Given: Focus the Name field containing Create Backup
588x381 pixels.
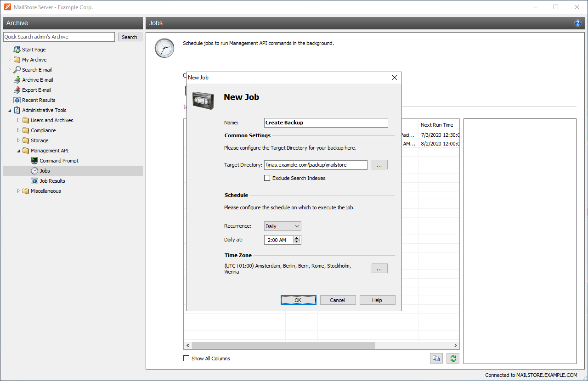Looking at the screenshot, I should coord(326,123).
